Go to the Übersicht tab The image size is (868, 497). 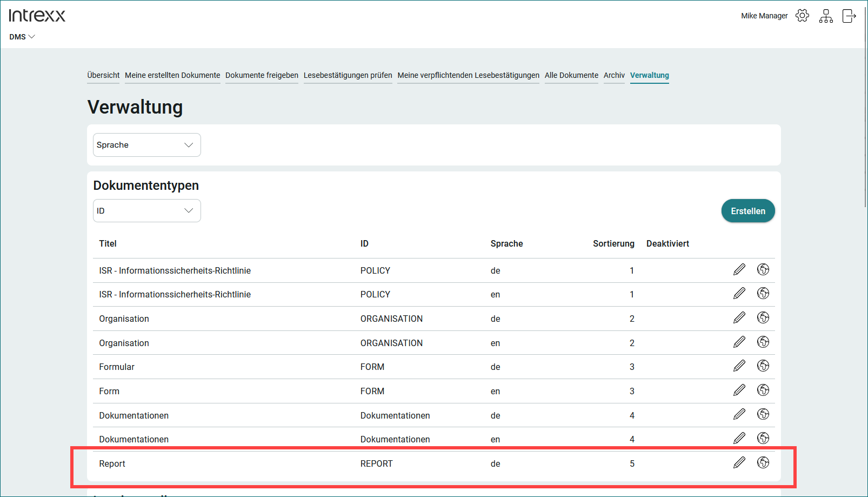[x=103, y=75]
